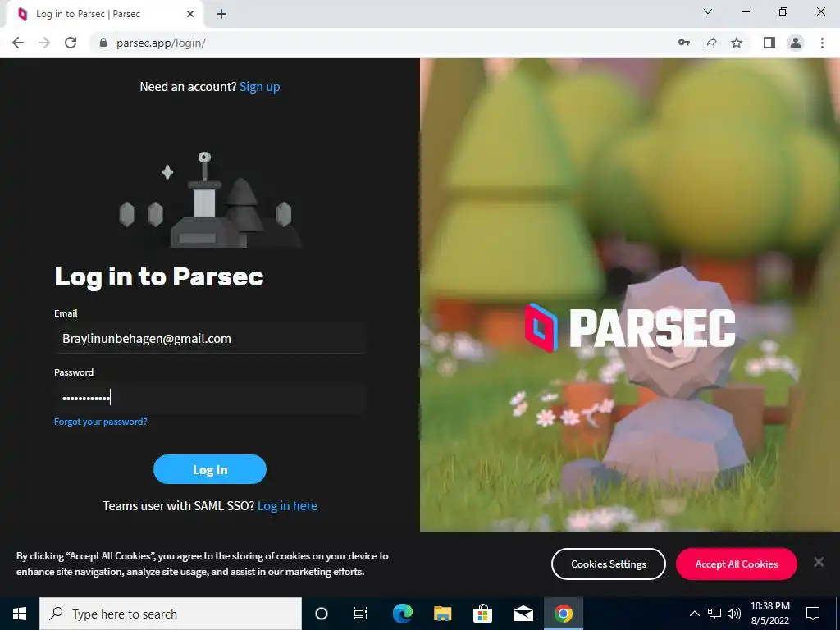Open Task View on taskbar
The height and width of the screenshot is (630, 840).
pos(361,614)
